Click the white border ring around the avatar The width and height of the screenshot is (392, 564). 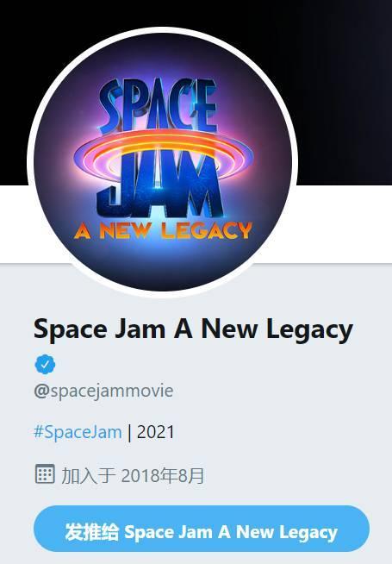(163, 30)
